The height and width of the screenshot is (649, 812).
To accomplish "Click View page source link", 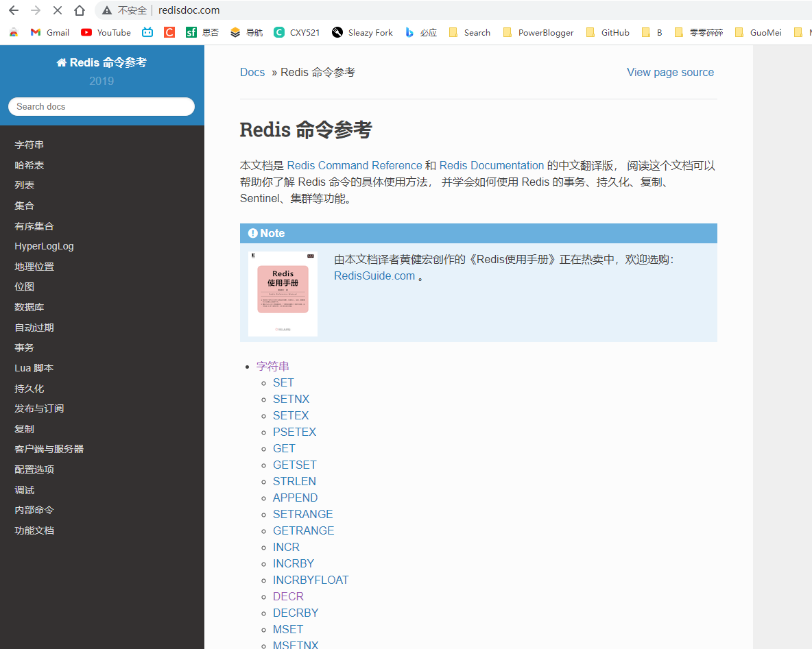I will (x=670, y=73).
